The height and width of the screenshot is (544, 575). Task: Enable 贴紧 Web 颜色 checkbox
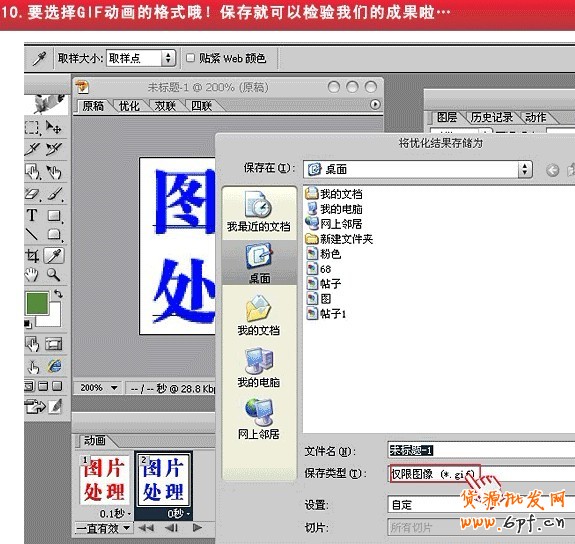coord(190,58)
